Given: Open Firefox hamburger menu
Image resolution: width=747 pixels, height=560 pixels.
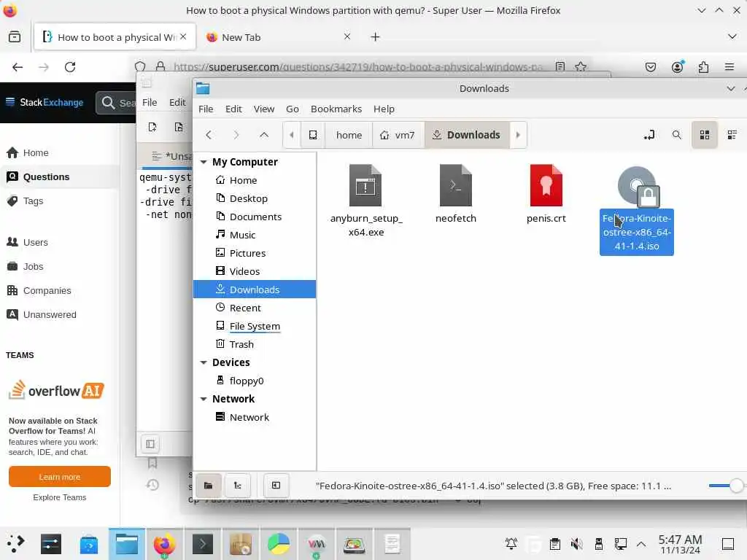Looking at the screenshot, I should tap(729, 67).
